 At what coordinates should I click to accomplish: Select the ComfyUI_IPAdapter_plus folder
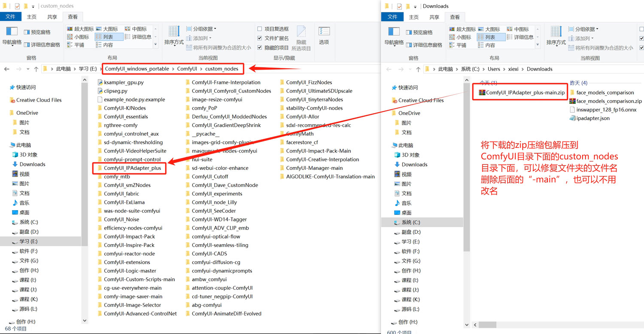(129, 168)
